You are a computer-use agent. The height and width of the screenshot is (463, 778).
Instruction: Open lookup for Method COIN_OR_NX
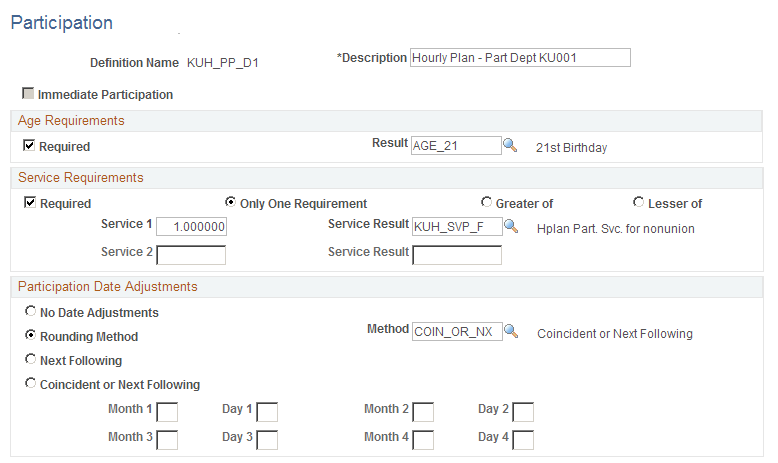point(511,331)
